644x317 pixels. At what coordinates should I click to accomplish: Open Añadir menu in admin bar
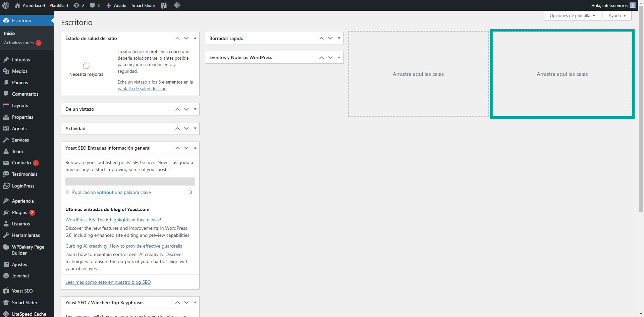[116, 5]
